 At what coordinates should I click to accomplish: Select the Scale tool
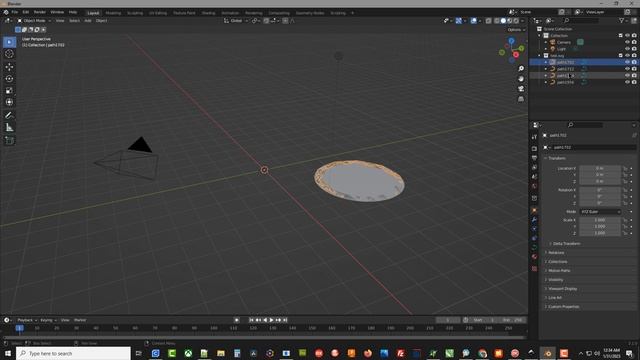coord(9,90)
